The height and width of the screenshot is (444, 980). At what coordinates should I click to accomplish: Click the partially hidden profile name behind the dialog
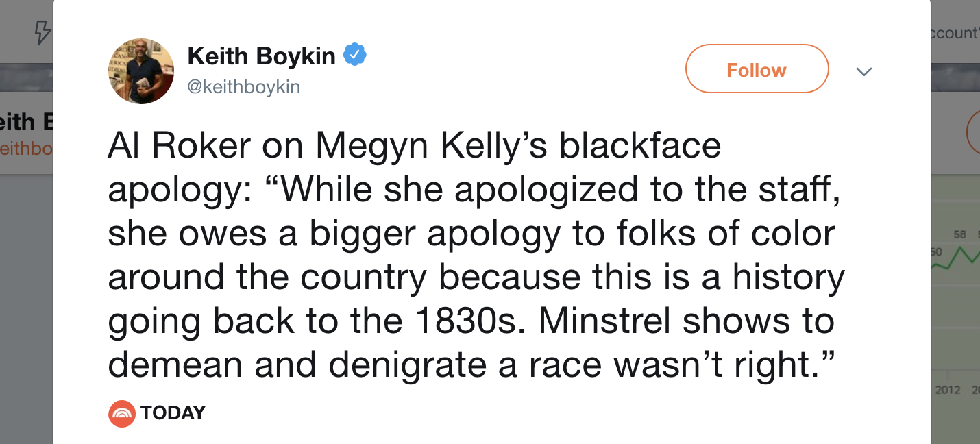(x=27, y=122)
